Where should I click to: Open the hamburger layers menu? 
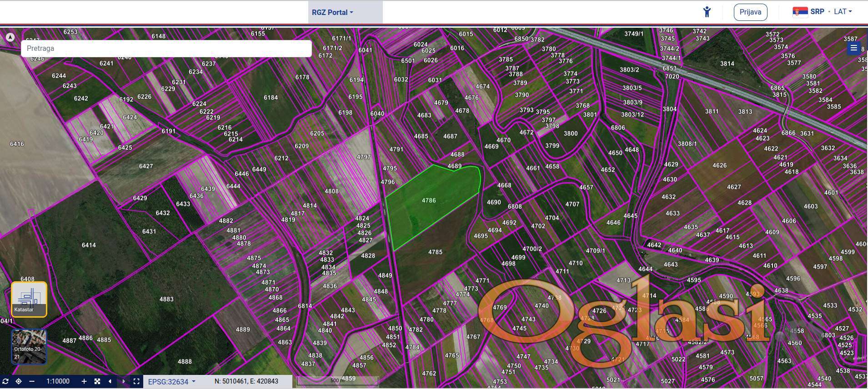point(853,48)
